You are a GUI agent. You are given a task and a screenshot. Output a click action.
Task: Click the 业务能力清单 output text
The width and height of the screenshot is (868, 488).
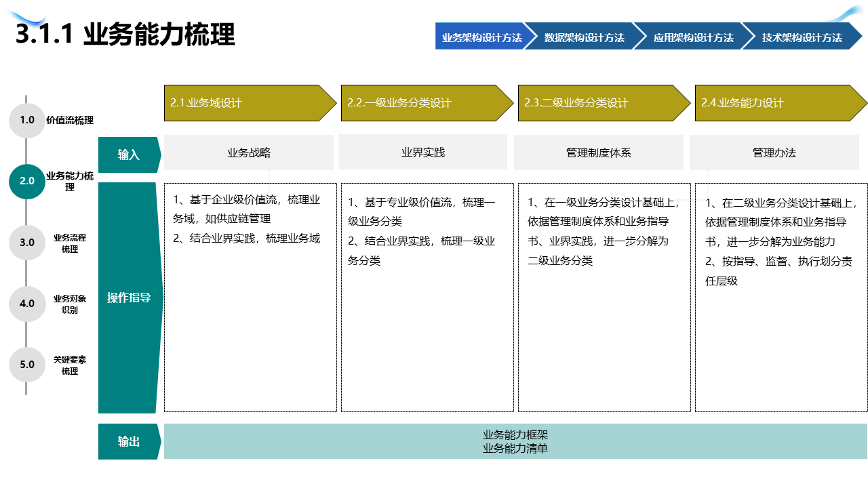point(515,448)
